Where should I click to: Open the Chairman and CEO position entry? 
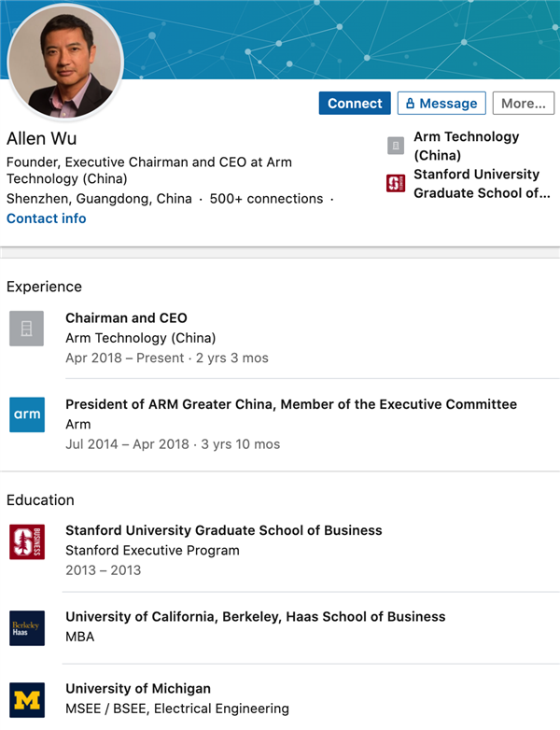point(126,318)
